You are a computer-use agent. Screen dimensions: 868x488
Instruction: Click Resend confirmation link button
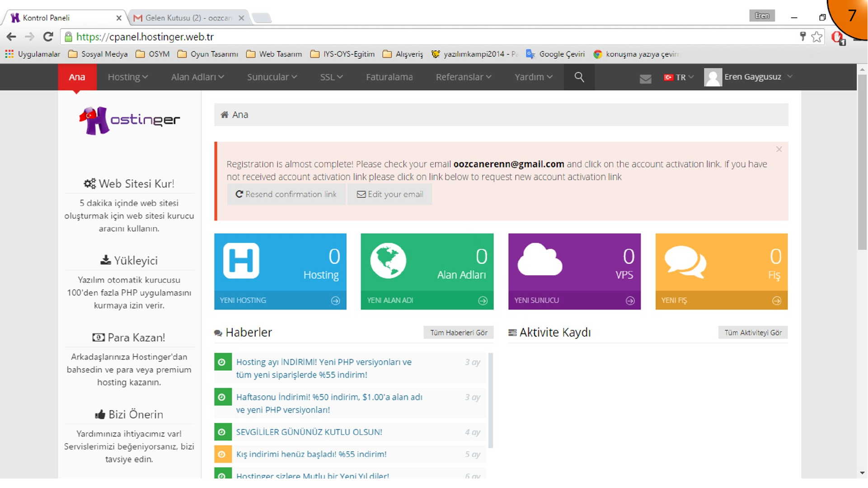click(x=286, y=194)
